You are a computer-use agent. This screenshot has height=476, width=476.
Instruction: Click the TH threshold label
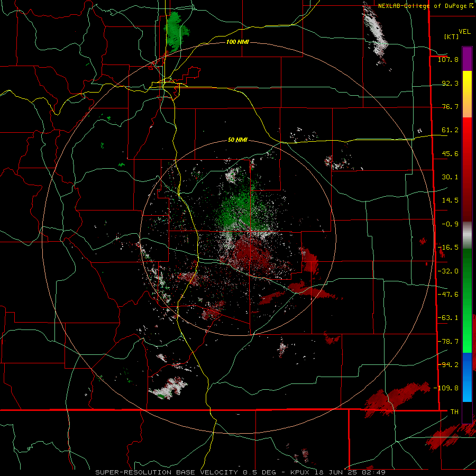click(x=454, y=411)
